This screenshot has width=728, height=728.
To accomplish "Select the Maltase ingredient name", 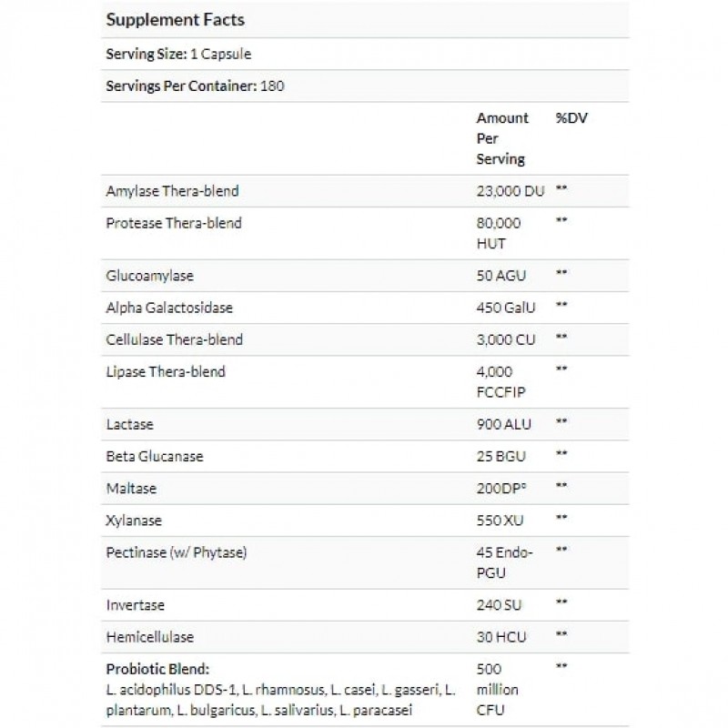I will [132, 489].
